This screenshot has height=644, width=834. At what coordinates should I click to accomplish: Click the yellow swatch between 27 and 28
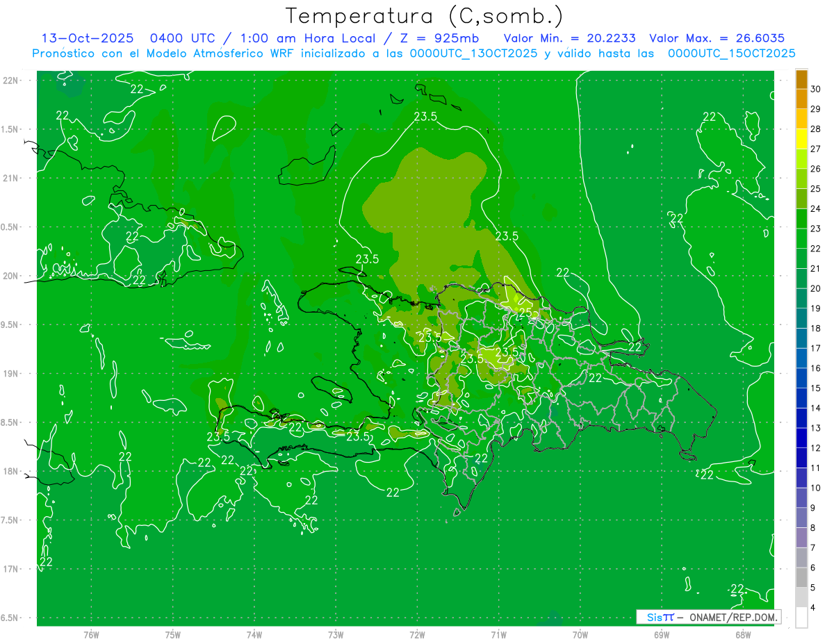click(801, 139)
